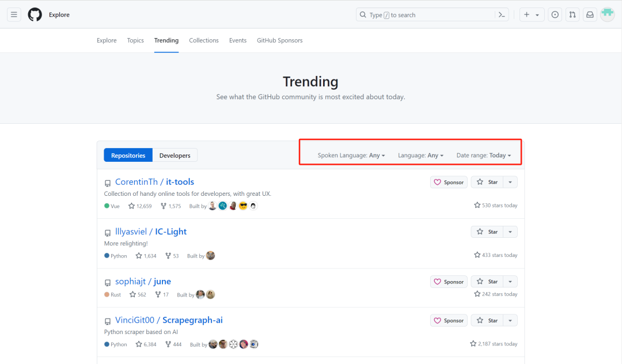The width and height of the screenshot is (622, 364).
Task: View june stargazers count 562
Action: [x=138, y=295]
